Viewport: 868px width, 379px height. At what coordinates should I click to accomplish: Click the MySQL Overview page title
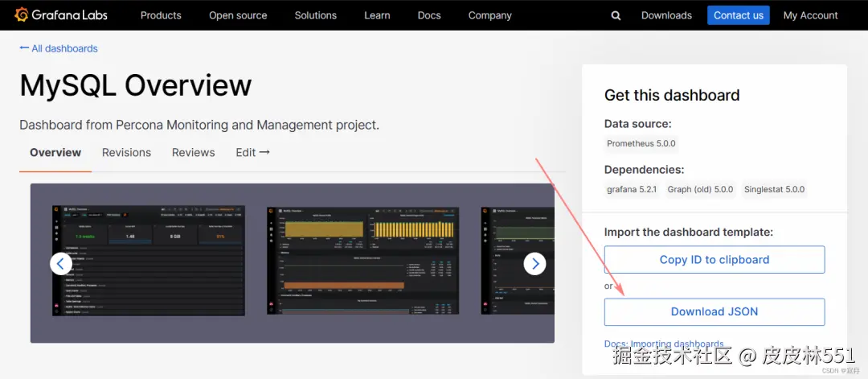point(136,86)
